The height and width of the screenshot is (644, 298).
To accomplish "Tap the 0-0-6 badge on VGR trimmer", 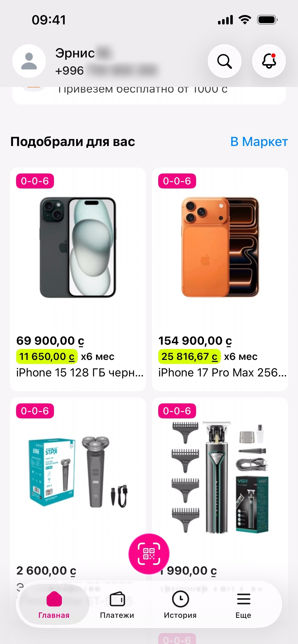I will click(x=177, y=411).
